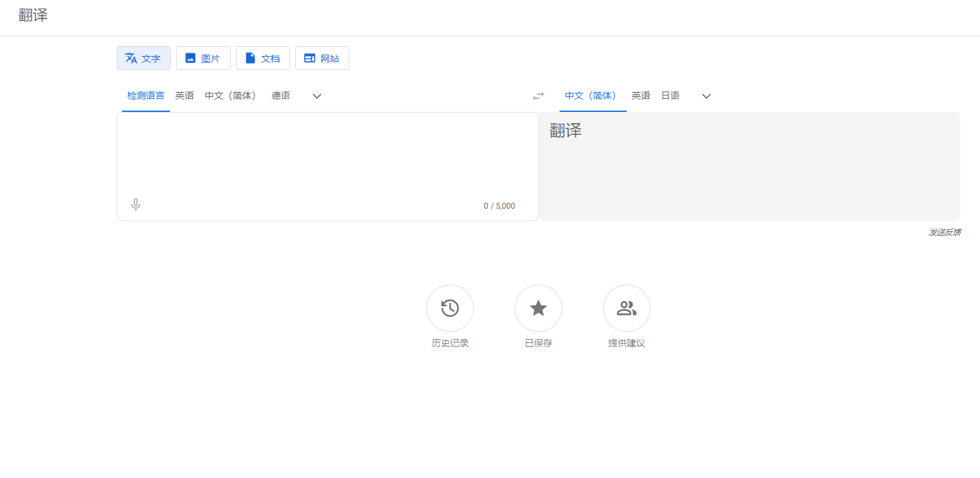Select the 文档 document translation button
The image size is (980, 478).
(263, 58)
